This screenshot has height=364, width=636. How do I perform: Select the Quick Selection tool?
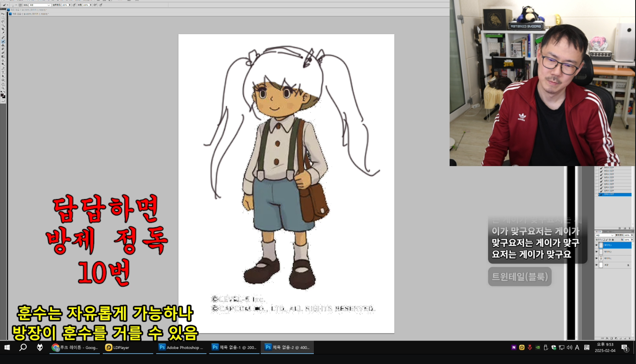pyautogui.click(x=3, y=25)
